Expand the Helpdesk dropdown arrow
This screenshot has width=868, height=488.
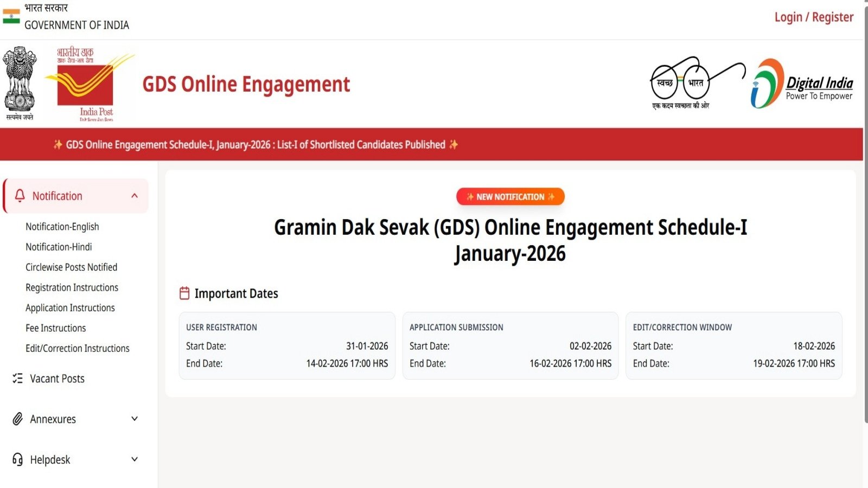pyautogui.click(x=135, y=459)
